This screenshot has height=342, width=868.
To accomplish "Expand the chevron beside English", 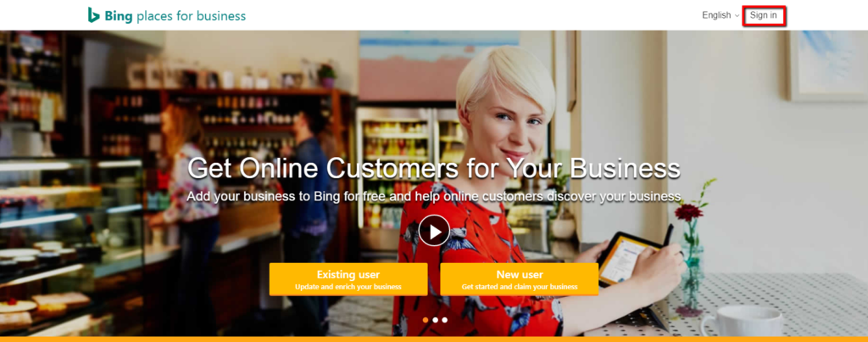I will click(737, 16).
